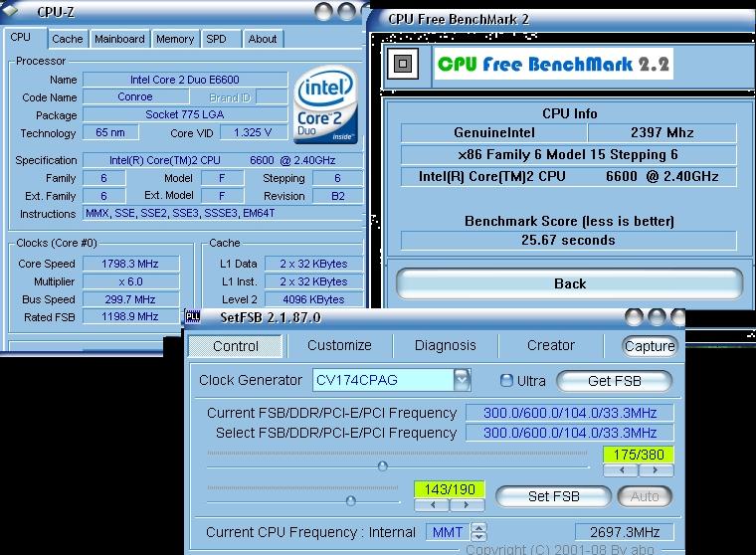This screenshot has height=555, width=756.
Task: Click the Select FSB frequency value field
Action: click(x=569, y=433)
